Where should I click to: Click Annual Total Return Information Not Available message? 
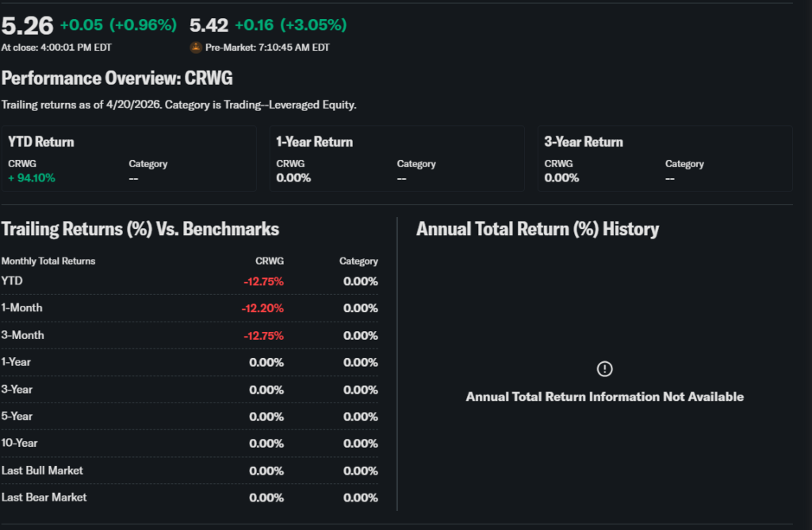(604, 397)
